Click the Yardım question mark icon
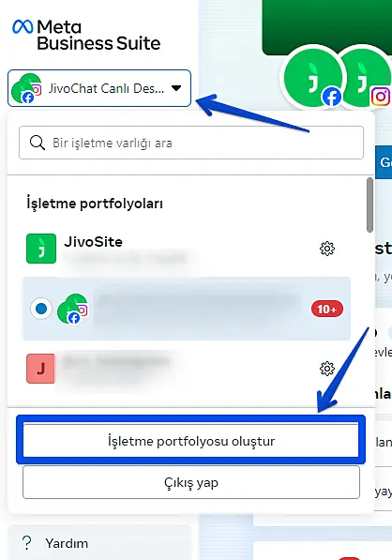This screenshot has height=560, width=392. click(27, 543)
